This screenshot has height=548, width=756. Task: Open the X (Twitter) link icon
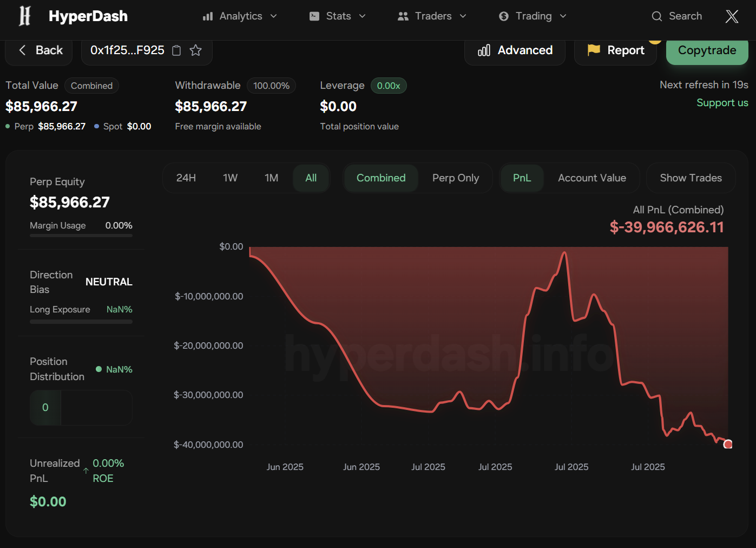(x=732, y=16)
